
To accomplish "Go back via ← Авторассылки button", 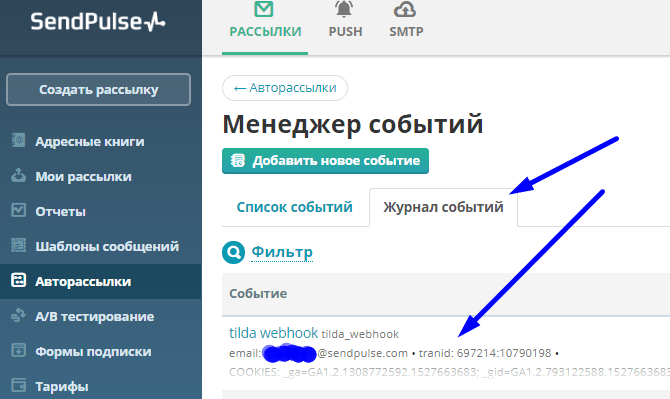I will coord(285,88).
